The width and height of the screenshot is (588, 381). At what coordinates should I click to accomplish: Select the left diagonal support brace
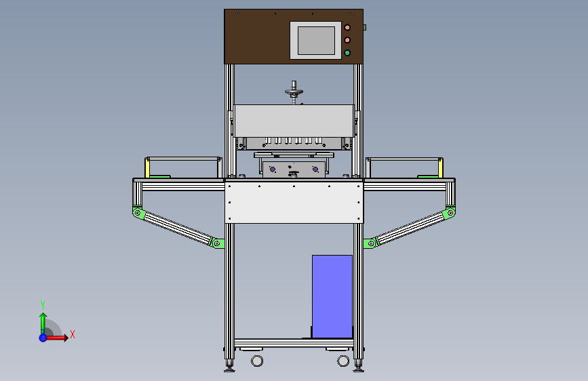(178, 228)
